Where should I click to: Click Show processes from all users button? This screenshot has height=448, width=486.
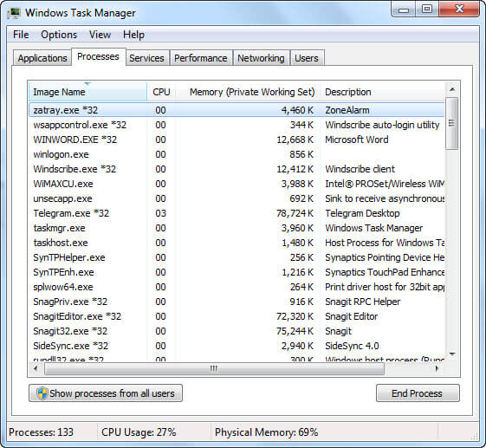pos(106,393)
